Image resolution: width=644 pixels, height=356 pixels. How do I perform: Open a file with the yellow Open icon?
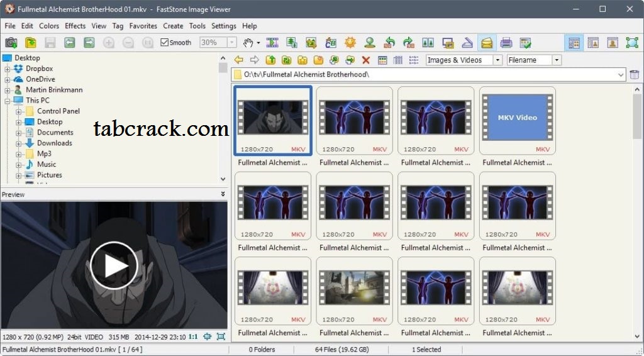pos(30,42)
